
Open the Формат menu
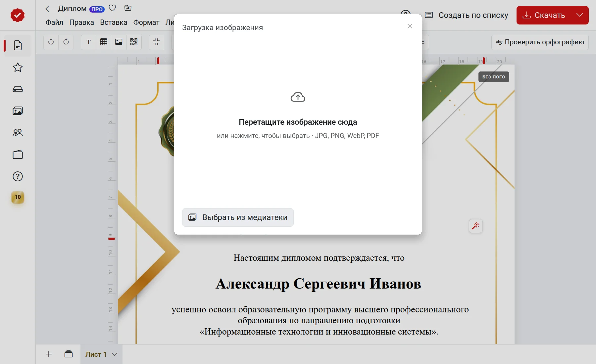click(146, 23)
